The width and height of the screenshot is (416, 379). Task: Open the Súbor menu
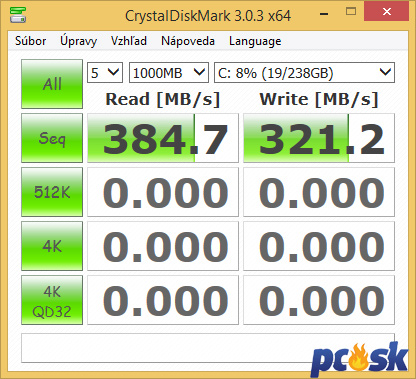(31, 41)
